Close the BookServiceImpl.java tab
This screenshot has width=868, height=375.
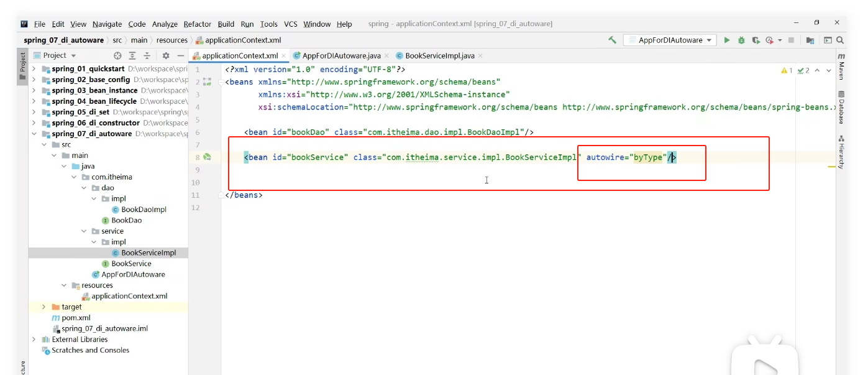click(x=480, y=55)
